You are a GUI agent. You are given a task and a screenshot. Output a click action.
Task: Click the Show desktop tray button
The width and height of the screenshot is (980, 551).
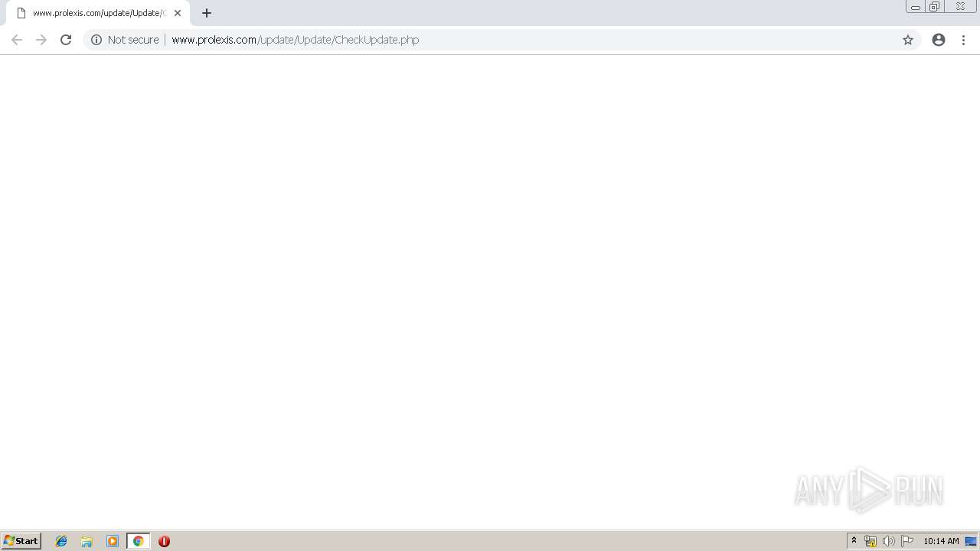[971, 541]
